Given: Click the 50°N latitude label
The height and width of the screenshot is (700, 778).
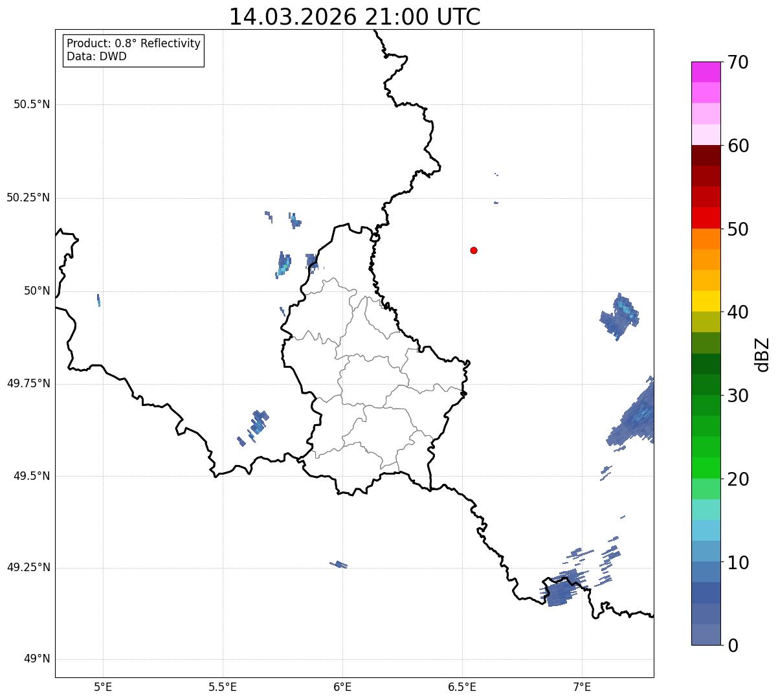Looking at the screenshot, I should (37, 291).
